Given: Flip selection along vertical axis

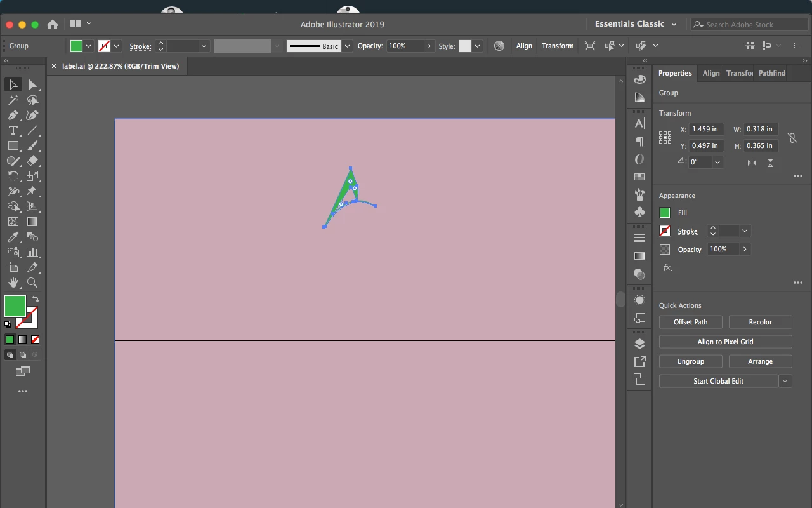Looking at the screenshot, I should (770, 163).
